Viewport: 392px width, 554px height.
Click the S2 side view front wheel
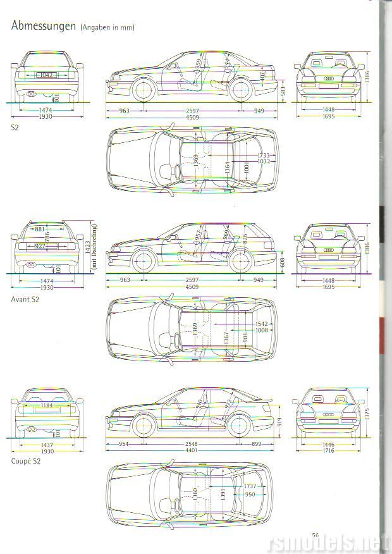[x=144, y=90]
